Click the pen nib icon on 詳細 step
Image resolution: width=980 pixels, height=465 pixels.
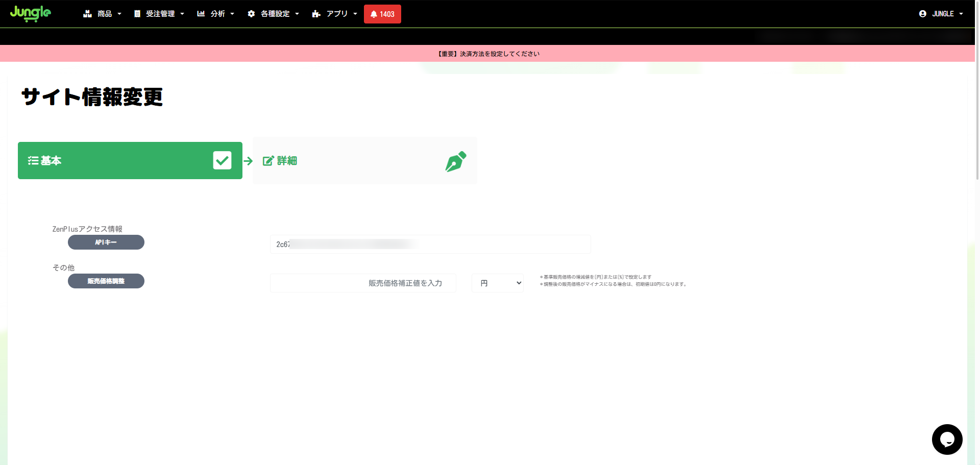click(x=455, y=161)
